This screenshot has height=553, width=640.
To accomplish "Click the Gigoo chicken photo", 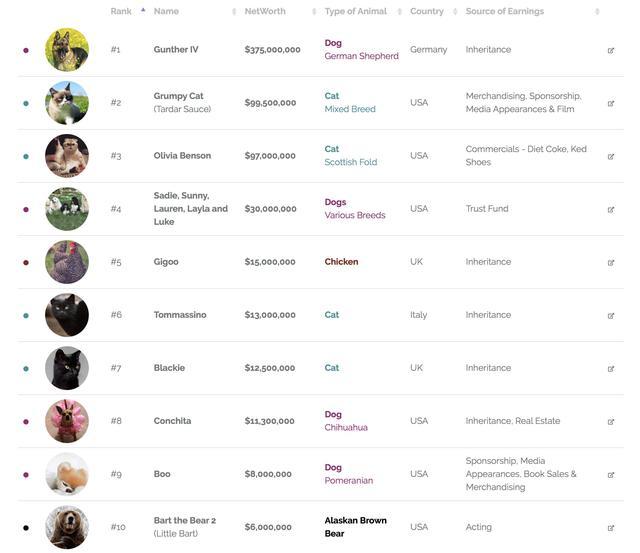I will [x=67, y=262].
